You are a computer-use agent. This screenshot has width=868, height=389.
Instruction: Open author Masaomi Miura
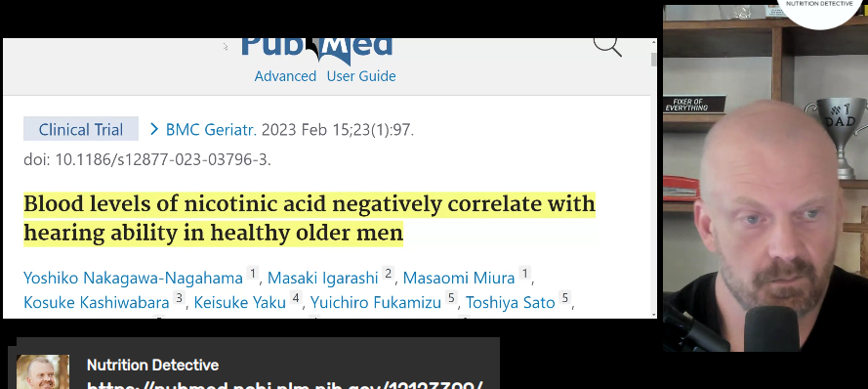pyautogui.click(x=459, y=277)
